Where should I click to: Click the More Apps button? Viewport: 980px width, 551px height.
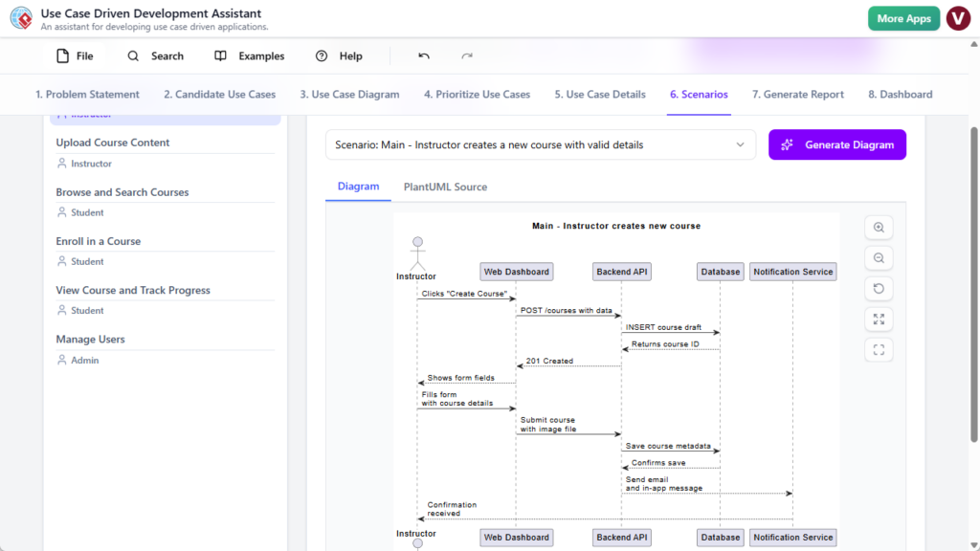pos(903,18)
